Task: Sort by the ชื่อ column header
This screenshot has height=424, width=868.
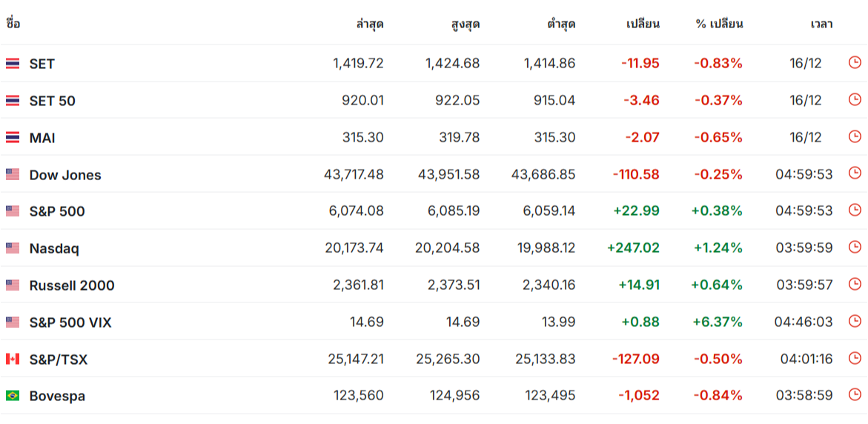Action: tap(13, 24)
